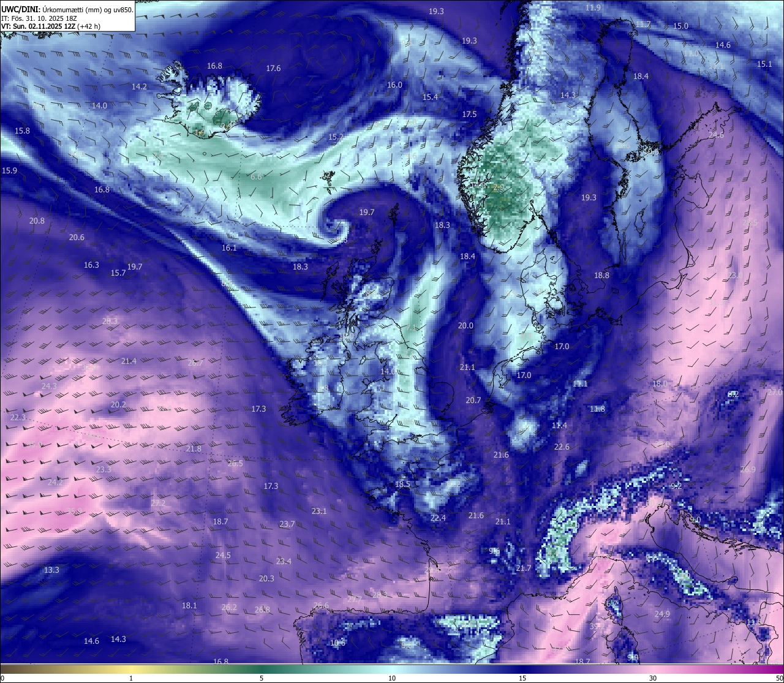This screenshot has height=683, width=784.
Task: Click the 30 label on the colour scale
Action: click(653, 678)
